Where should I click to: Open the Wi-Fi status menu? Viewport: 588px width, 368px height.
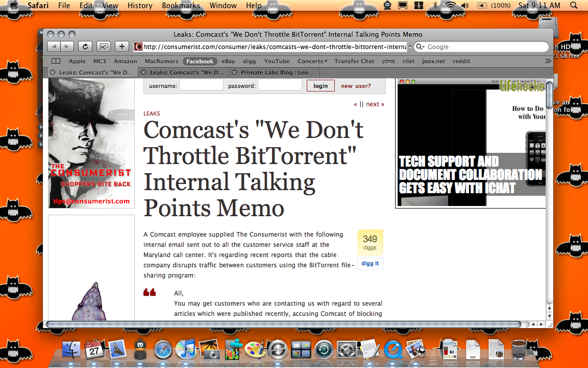[x=450, y=5]
